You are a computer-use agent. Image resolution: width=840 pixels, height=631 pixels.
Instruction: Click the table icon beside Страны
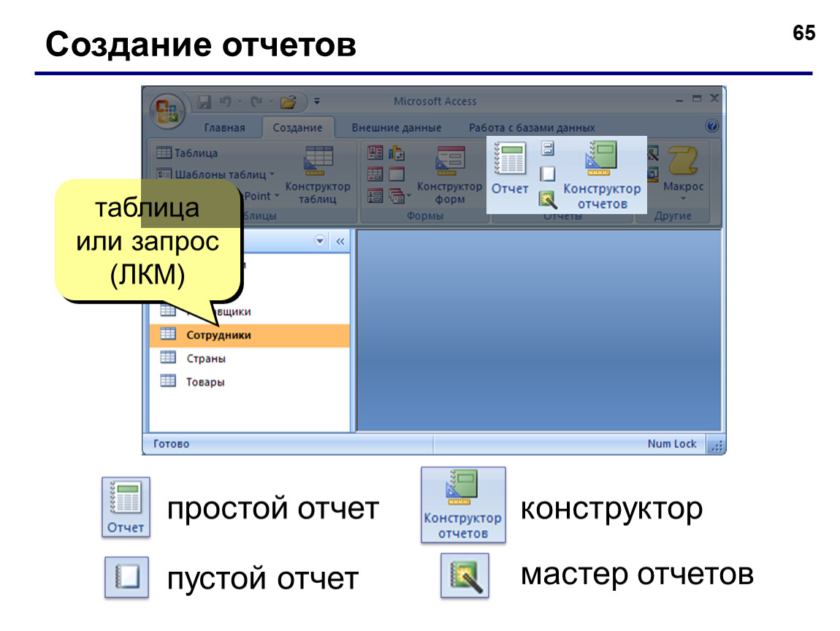point(168,357)
